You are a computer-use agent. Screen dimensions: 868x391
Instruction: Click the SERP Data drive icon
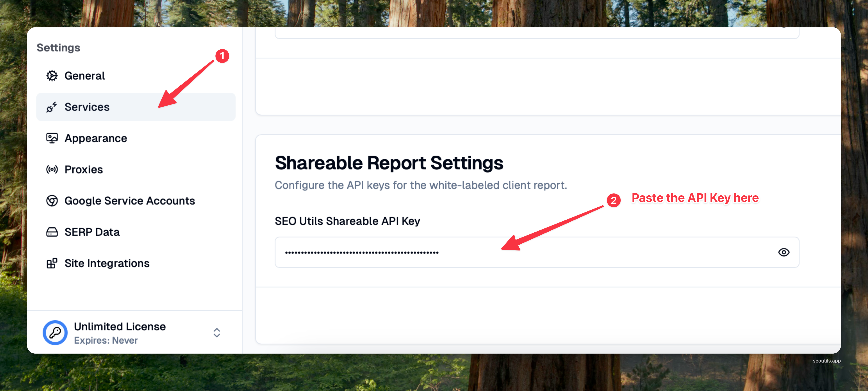52,232
